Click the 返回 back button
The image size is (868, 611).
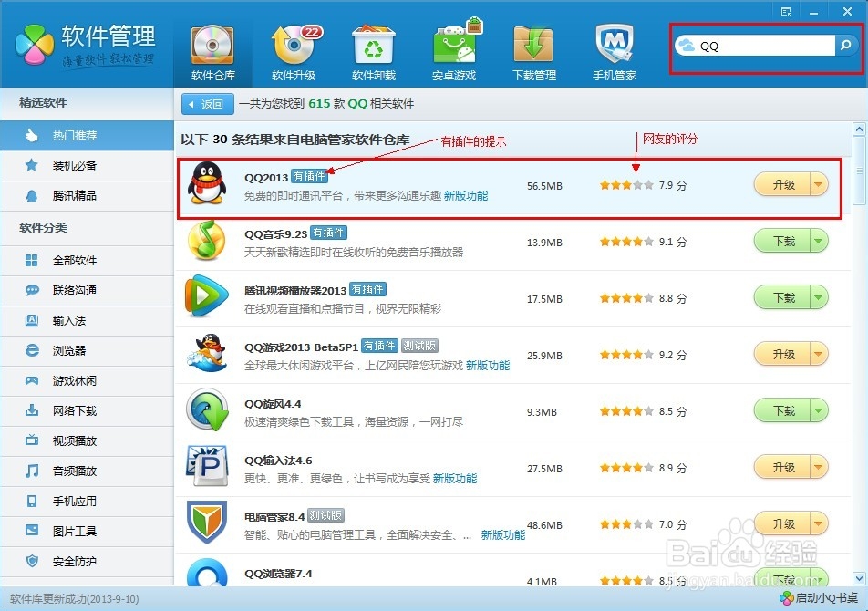tap(208, 104)
